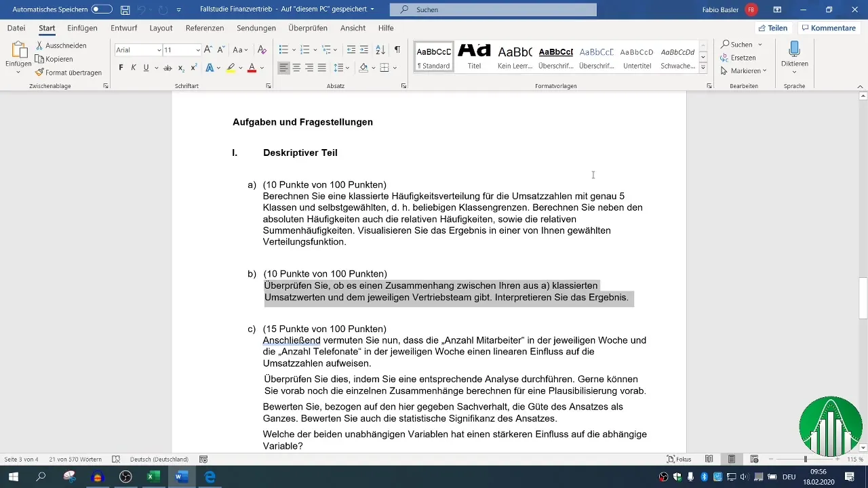The width and height of the screenshot is (868, 488).
Task: Toggle paragraph marks display
Action: (x=397, y=50)
